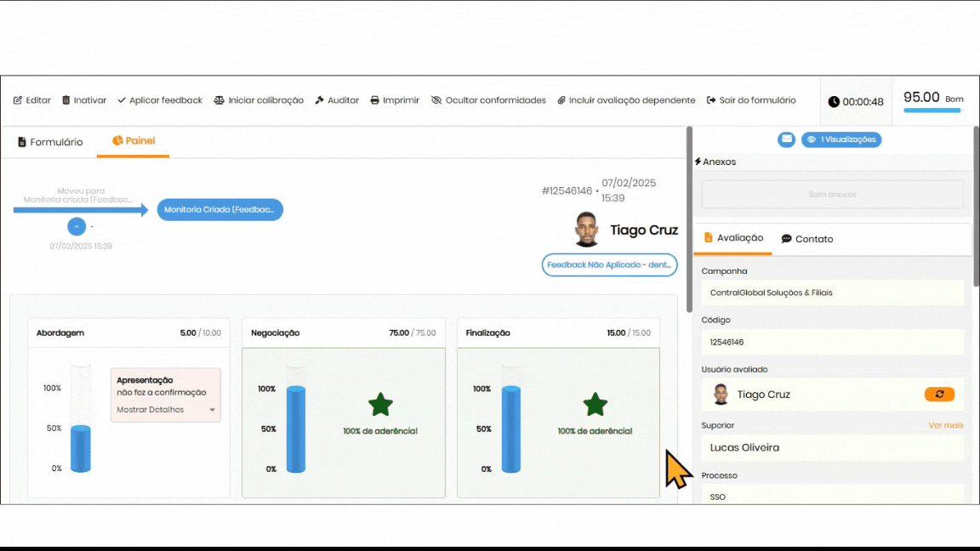The width and height of the screenshot is (980, 551).
Task: Click the Auditar gavel icon
Action: (320, 100)
